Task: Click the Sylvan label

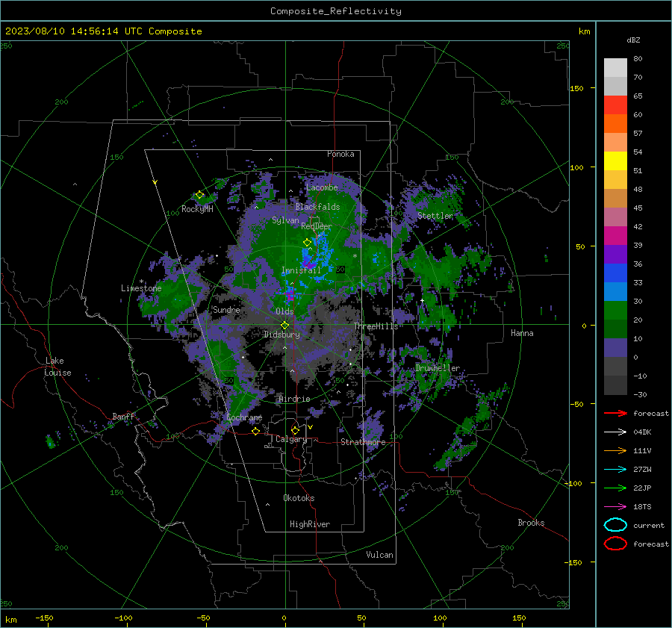Action: 285,220
